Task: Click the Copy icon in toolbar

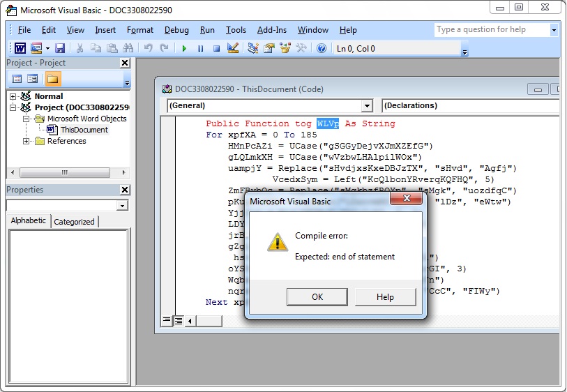Action: pos(96,48)
